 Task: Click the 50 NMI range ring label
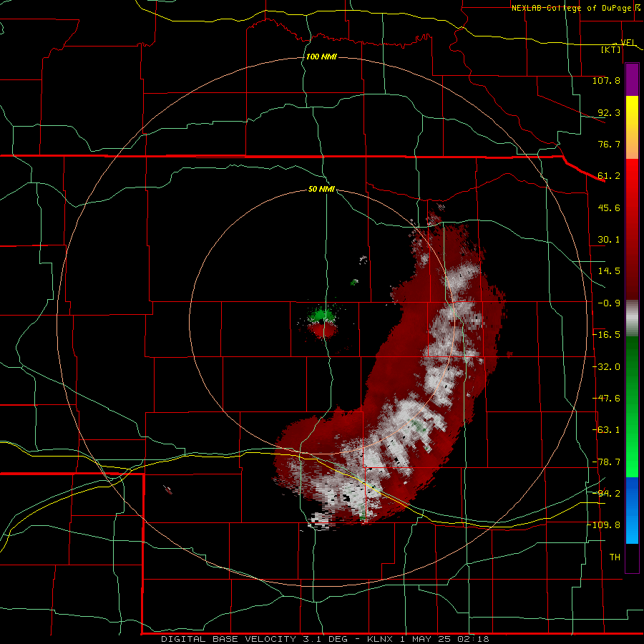(x=321, y=190)
